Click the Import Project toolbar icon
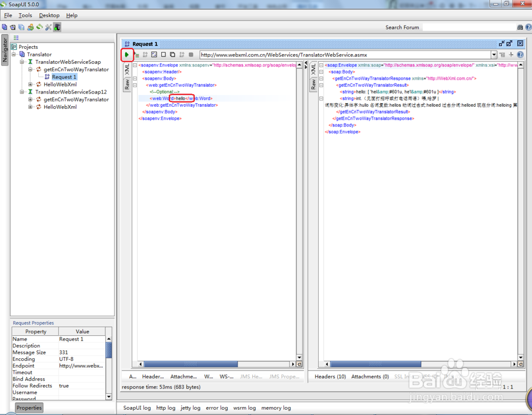The height and width of the screenshot is (415, 532). 13,27
